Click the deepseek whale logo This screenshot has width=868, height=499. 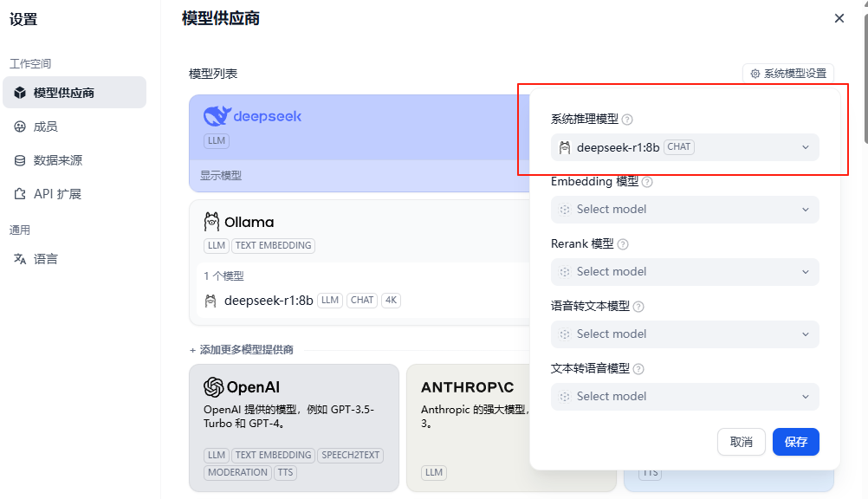[217, 116]
